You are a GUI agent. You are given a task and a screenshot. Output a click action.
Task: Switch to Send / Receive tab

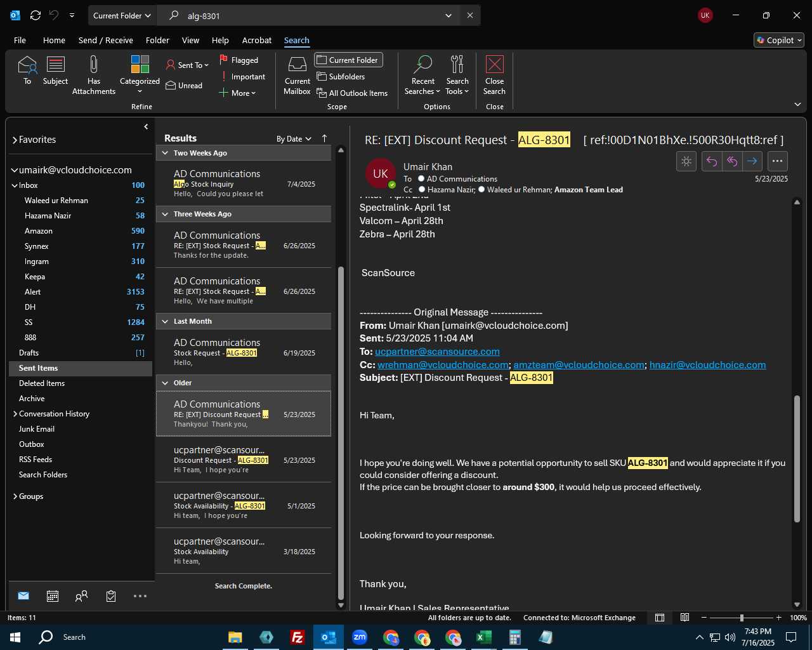[106, 40]
